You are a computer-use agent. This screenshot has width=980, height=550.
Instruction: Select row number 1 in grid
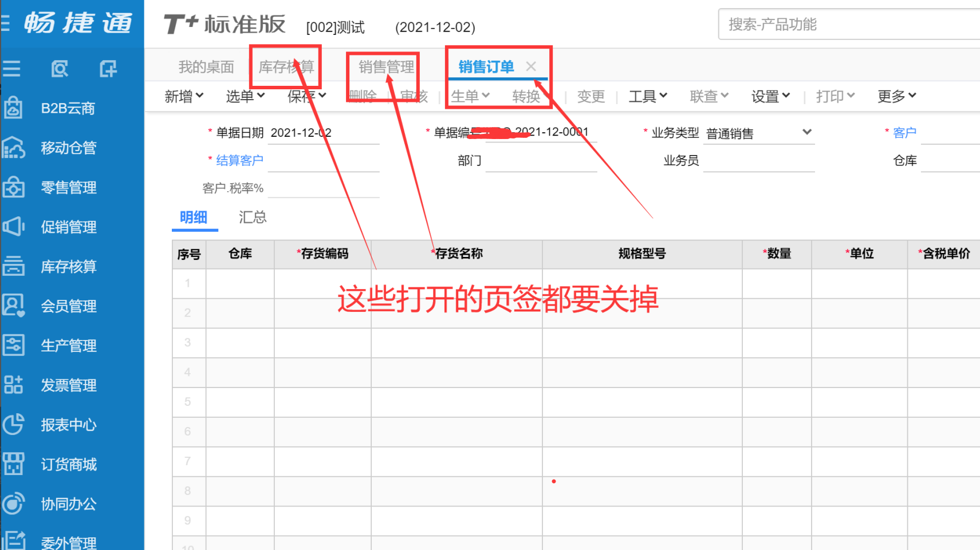coord(188,283)
